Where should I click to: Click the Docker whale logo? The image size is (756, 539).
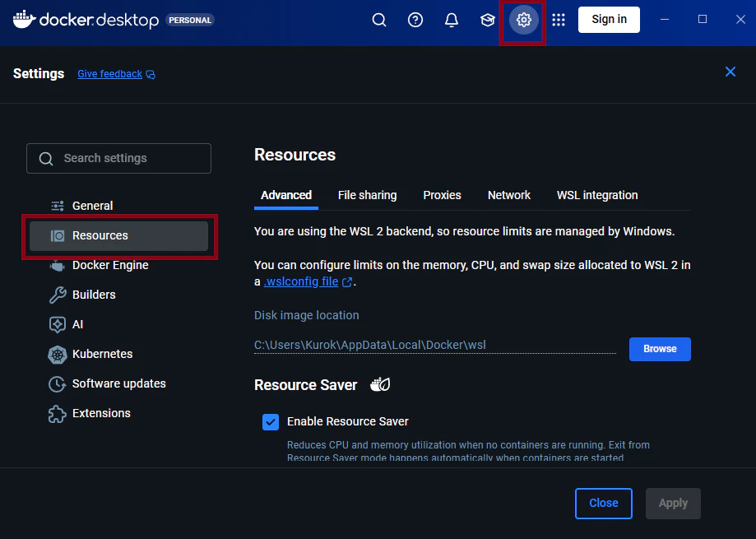(24, 19)
